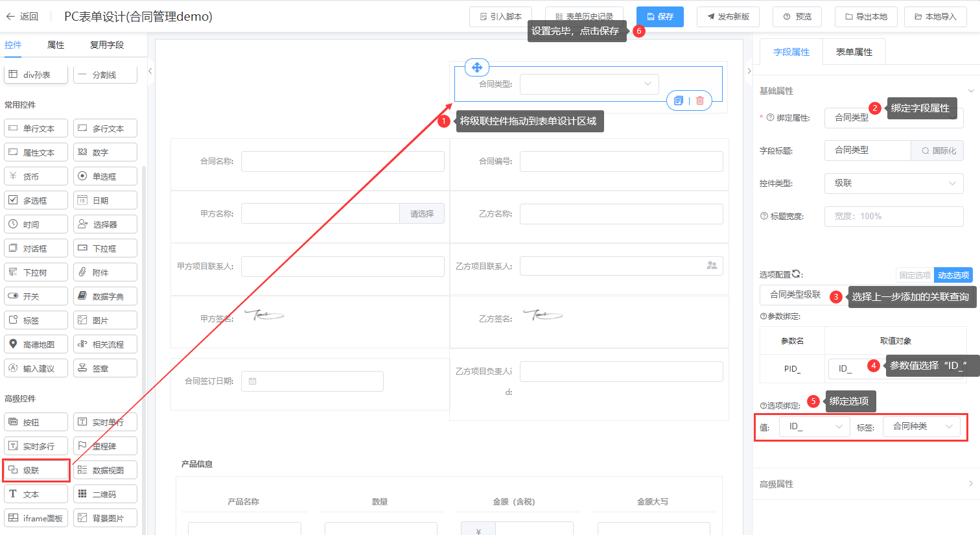Save the form with 保存
This screenshot has width=980, height=535.
click(x=660, y=17)
